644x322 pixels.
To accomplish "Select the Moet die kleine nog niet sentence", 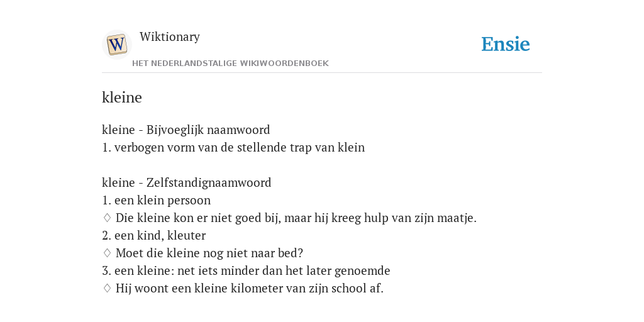I will [x=209, y=253].
